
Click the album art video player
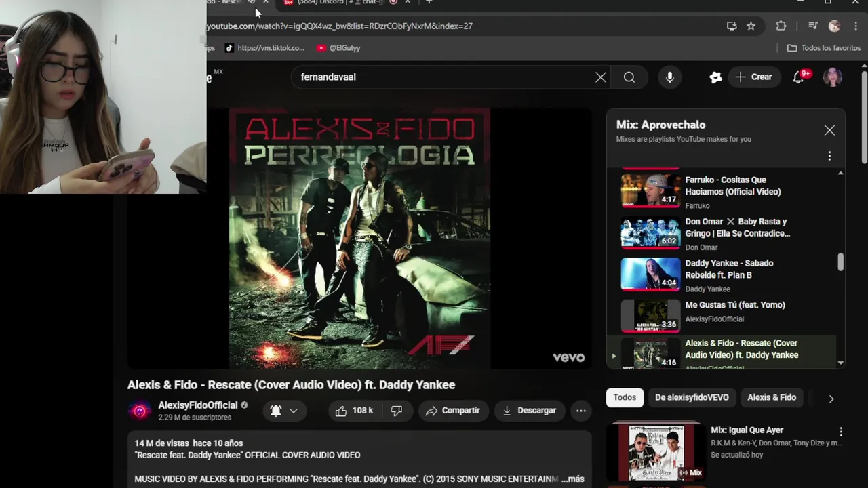tap(359, 239)
